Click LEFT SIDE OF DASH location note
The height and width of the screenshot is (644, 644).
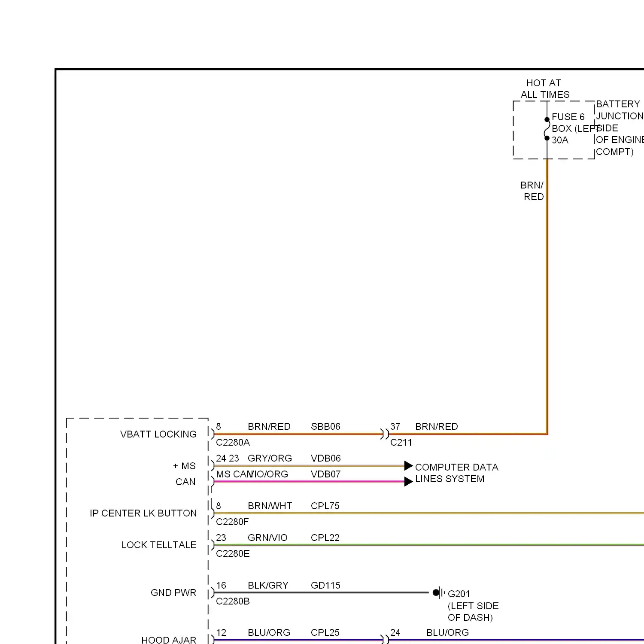473,612
